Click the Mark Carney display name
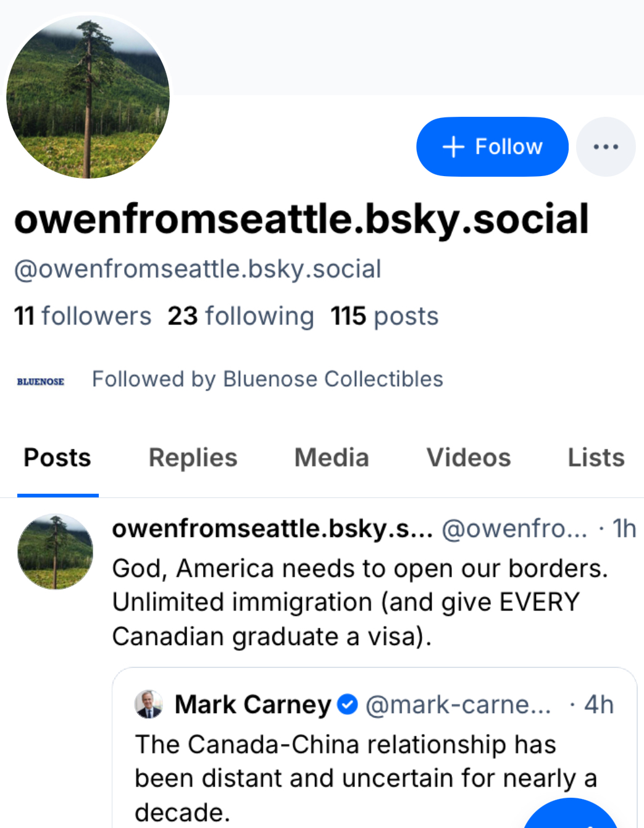 pos(253,704)
